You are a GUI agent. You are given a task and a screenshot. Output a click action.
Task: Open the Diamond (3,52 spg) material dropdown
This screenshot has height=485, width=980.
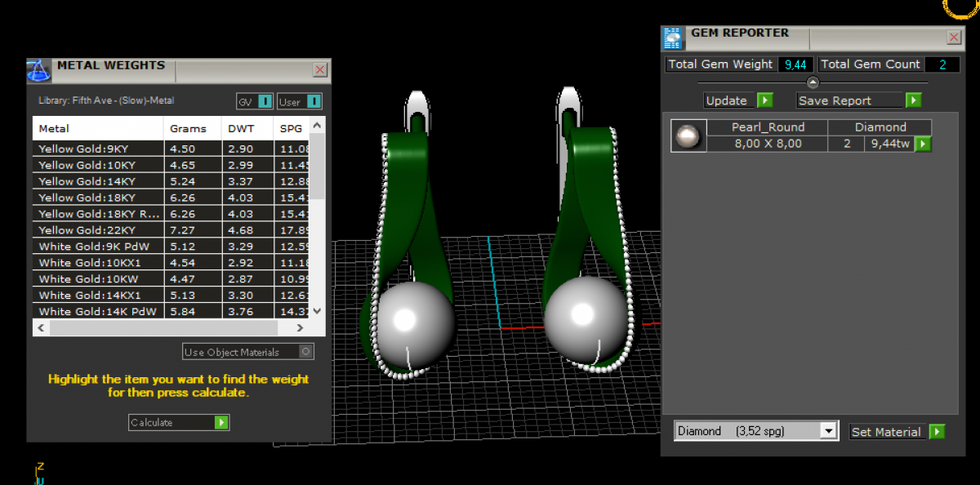[x=828, y=431]
